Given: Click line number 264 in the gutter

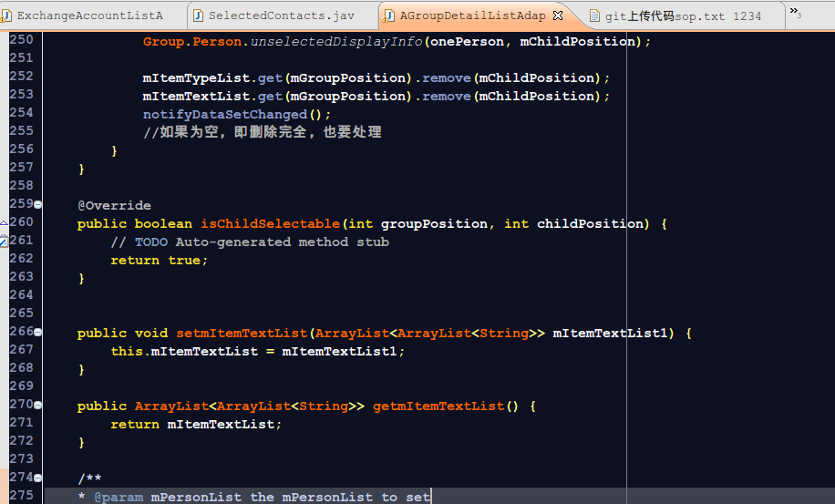Looking at the screenshot, I should pyautogui.click(x=21, y=295).
